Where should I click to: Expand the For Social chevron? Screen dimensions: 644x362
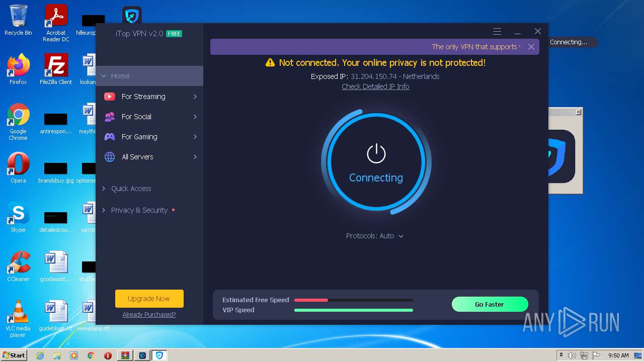coord(195,117)
